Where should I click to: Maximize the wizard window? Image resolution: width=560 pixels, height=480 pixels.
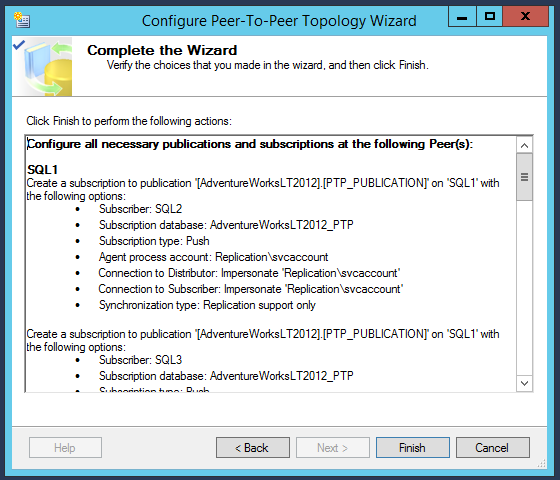coord(490,17)
